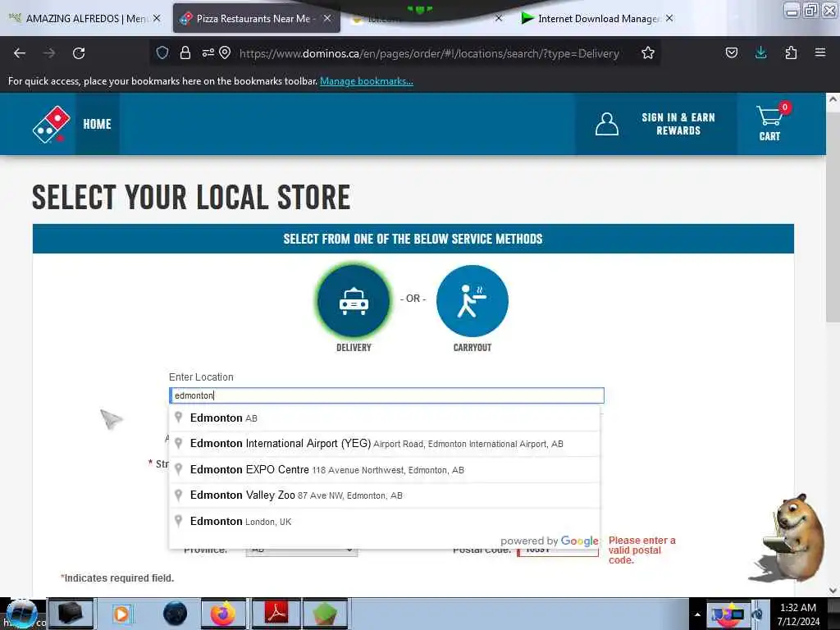
Task: Open the Pocket save icon
Action: (x=731, y=52)
